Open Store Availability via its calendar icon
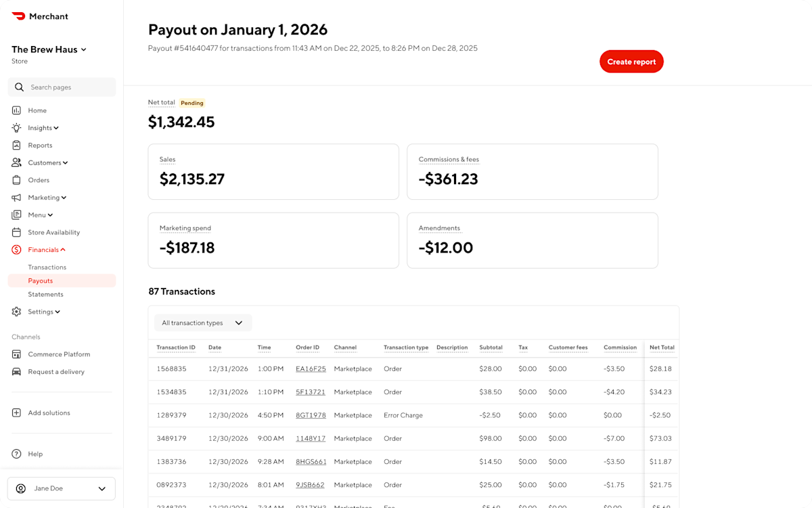 click(16, 232)
